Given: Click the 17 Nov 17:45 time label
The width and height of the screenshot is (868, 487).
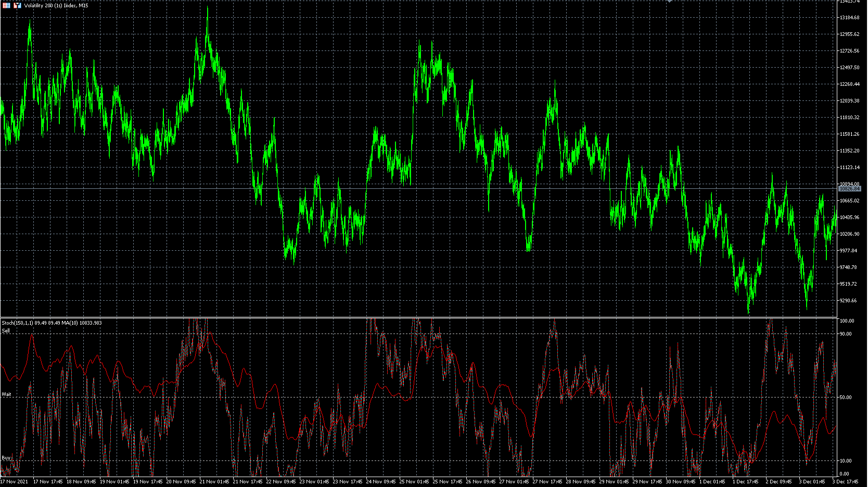Looking at the screenshot, I should (x=48, y=482).
